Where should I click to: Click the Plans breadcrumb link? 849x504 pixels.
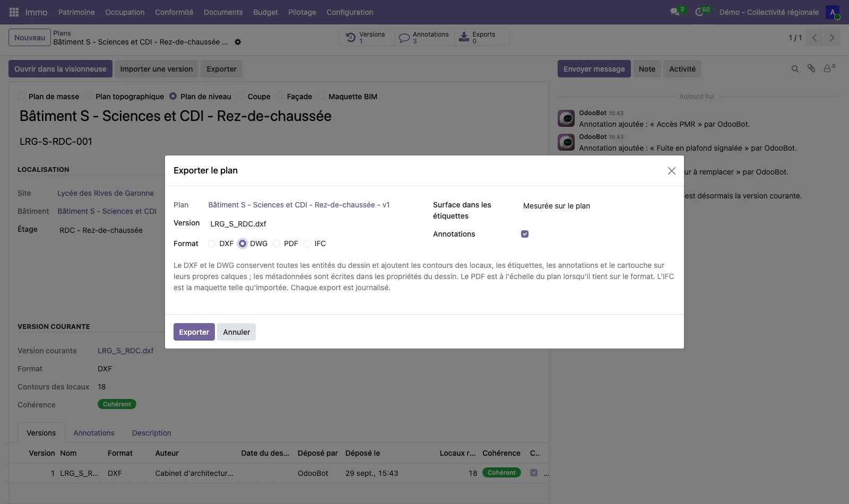coord(62,33)
